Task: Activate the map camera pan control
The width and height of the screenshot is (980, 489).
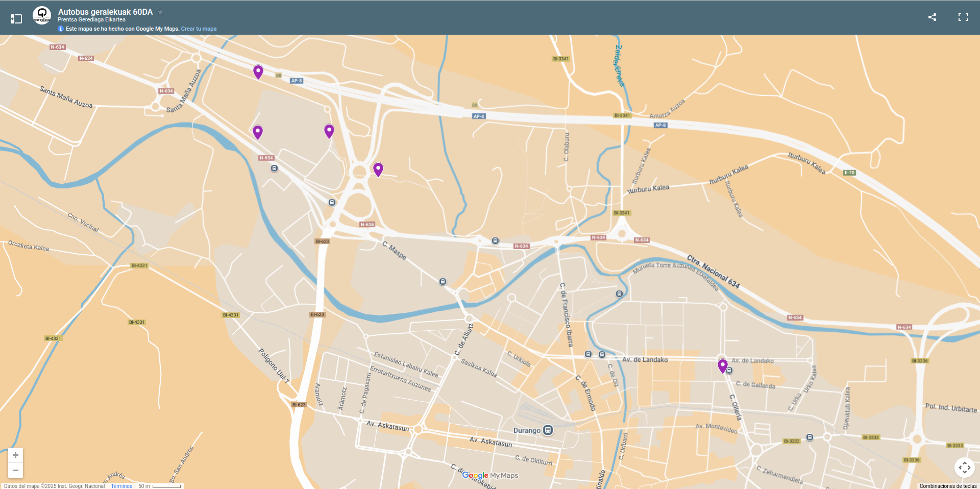Action: point(964,467)
